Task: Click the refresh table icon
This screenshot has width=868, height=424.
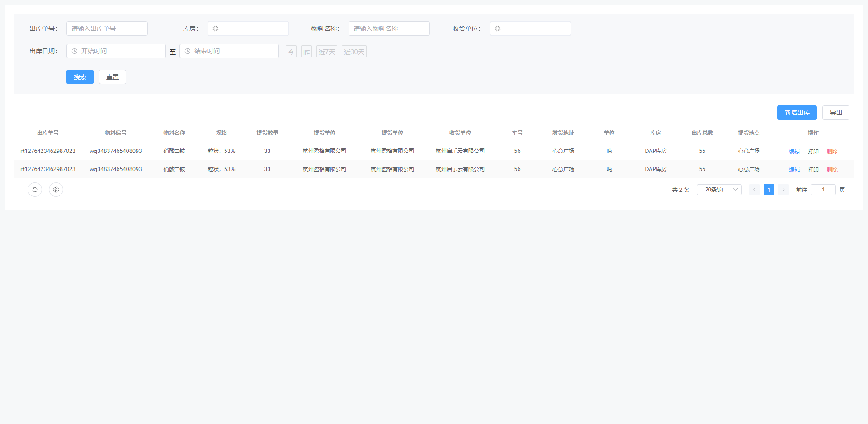Action: (35, 190)
